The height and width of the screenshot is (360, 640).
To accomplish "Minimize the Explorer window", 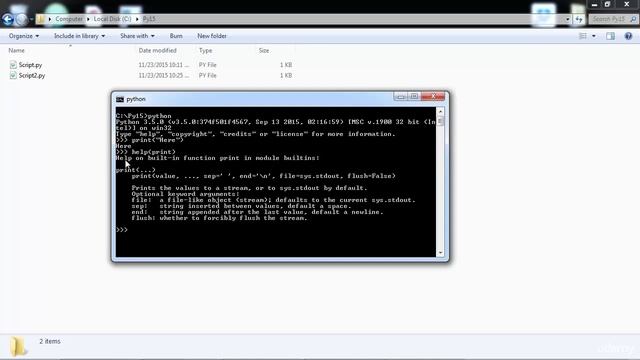I will point(594,4).
